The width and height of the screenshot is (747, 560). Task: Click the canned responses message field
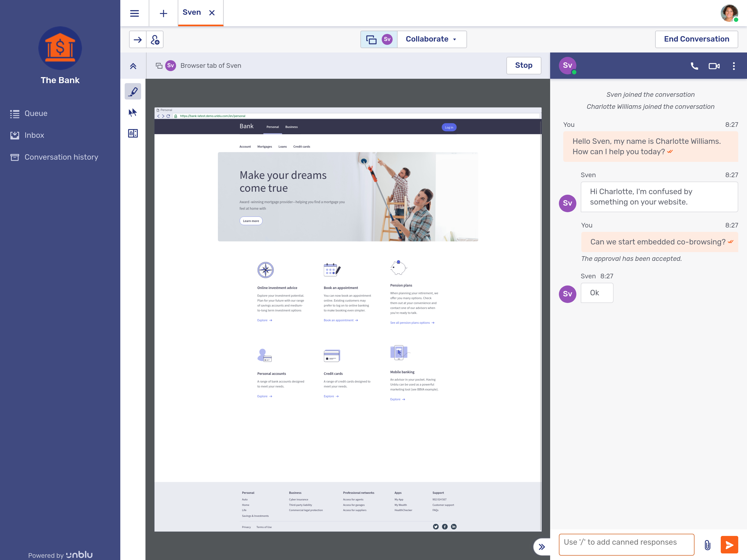[x=626, y=544]
